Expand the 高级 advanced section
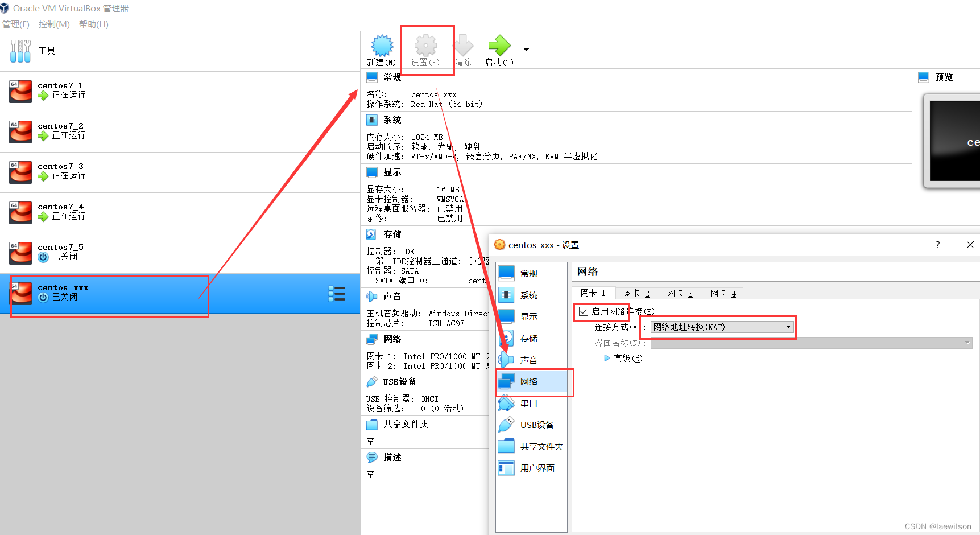The width and height of the screenshot is (980, 535). pyautogui.click(x=607, y=358)
